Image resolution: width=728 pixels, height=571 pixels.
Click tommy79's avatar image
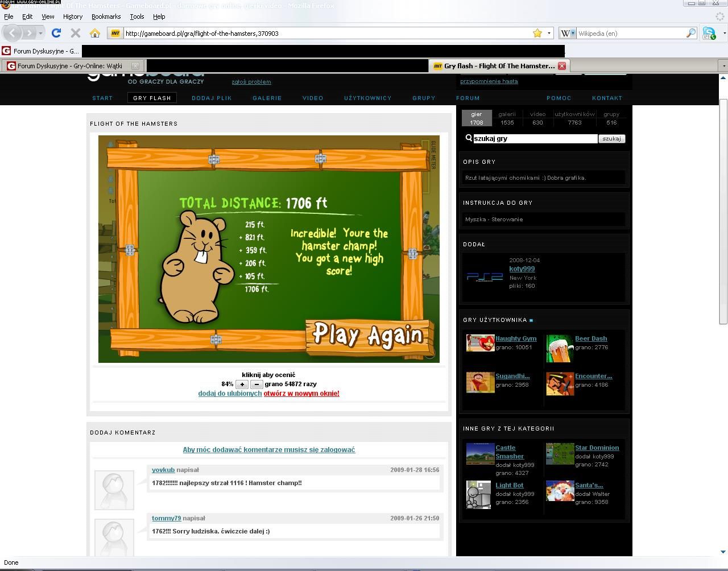[114, 537]
